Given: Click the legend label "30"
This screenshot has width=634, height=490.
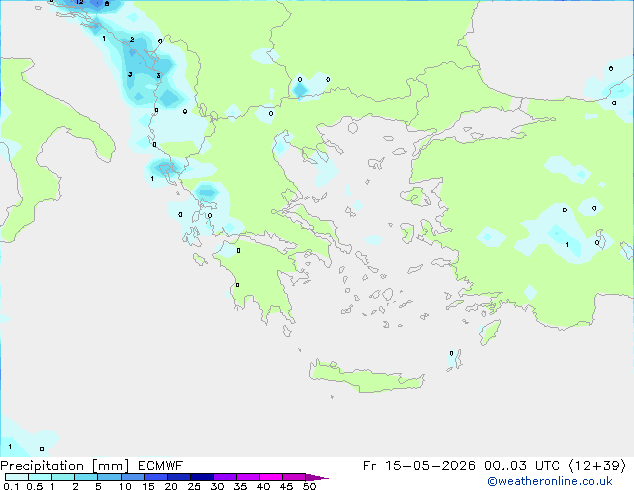Looking at the screenshot, I should 217,486.
